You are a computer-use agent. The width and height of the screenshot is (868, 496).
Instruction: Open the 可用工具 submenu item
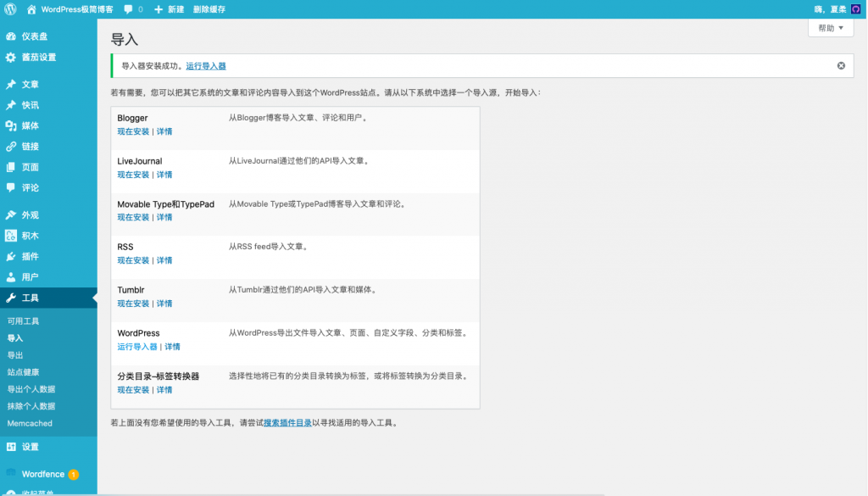tap(23, 321)
